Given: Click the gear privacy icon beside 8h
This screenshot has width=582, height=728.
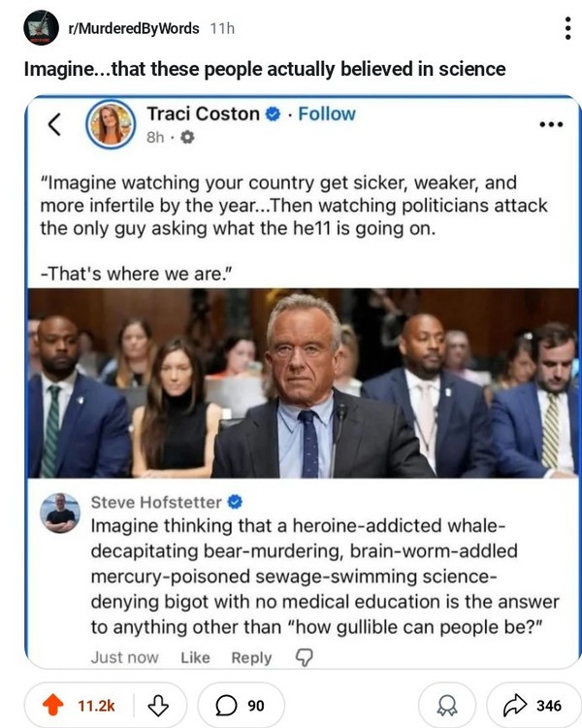Looking at the screenshot, I should point(187,137).
